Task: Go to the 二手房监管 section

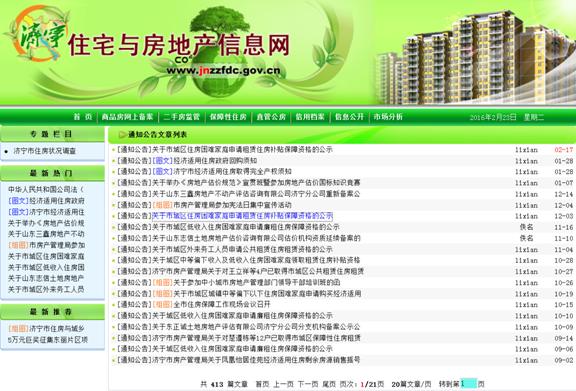Action: coord(181,117)
